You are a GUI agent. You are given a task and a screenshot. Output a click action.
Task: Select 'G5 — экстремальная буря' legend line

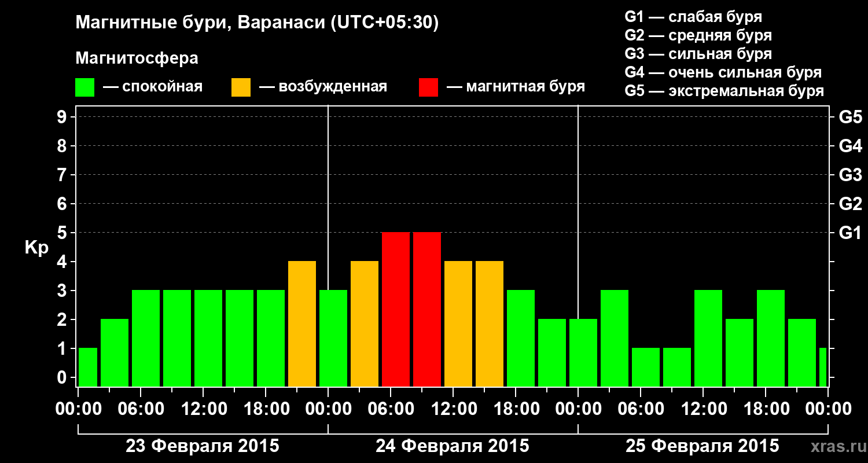[x=724, y=91]
